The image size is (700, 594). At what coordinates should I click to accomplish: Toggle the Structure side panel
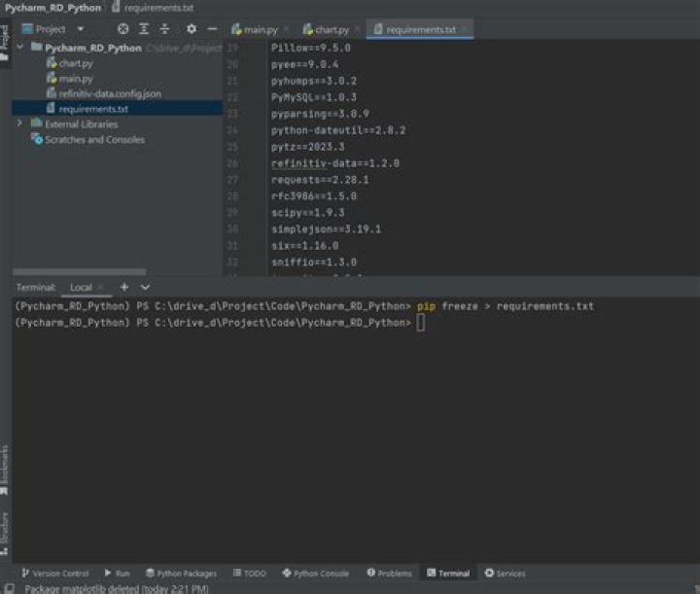click(5, 528)
